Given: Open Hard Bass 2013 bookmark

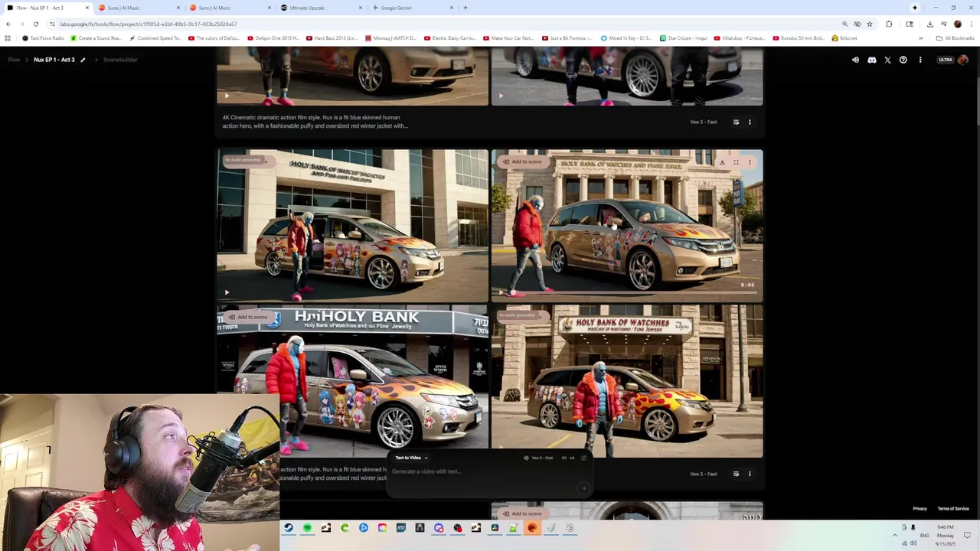Looking at the screenshot, I should tap(332, 37).
